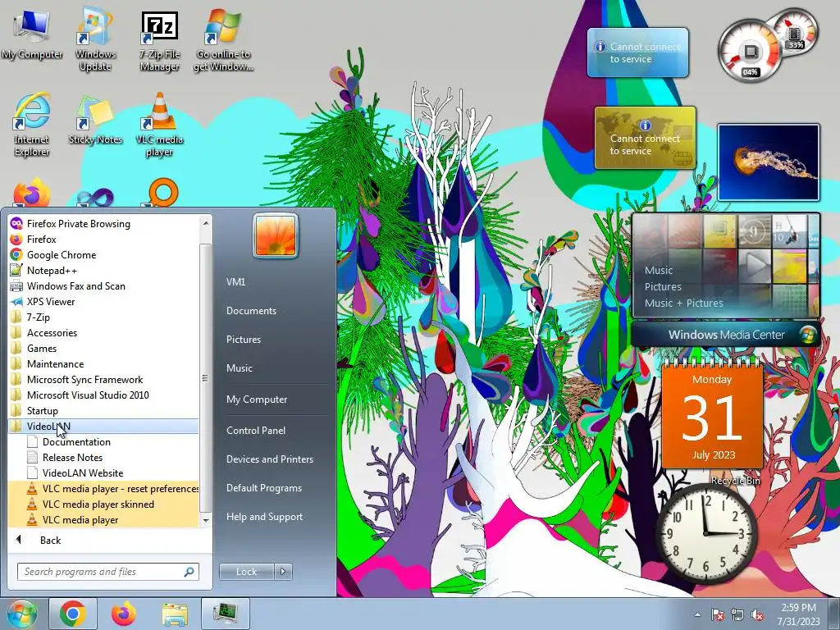This screenshot has height=630, width=840.
Task: Click the Action Center flag tray icon
Action: click(x=717, y=614)
